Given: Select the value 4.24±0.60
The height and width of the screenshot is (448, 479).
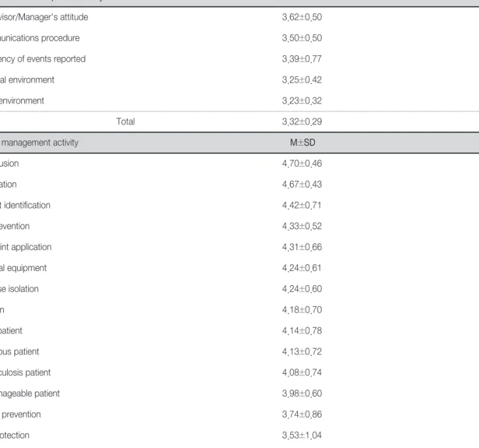Looking at the screenshot, I should pyautogui.click(x=302, y=289).
